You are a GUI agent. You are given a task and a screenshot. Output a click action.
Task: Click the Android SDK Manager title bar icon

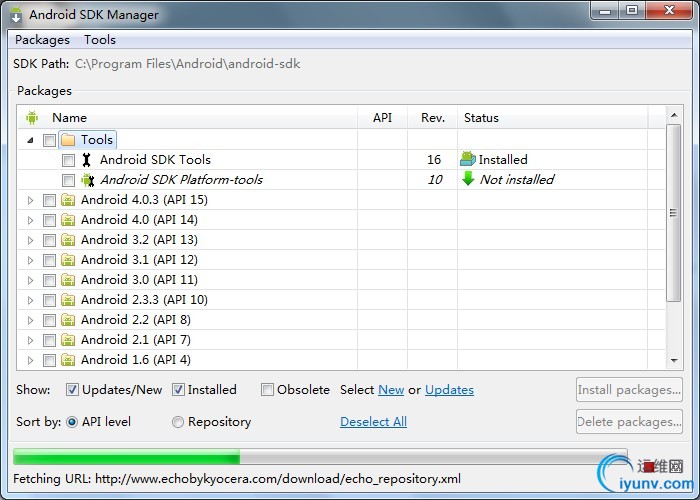16,14
